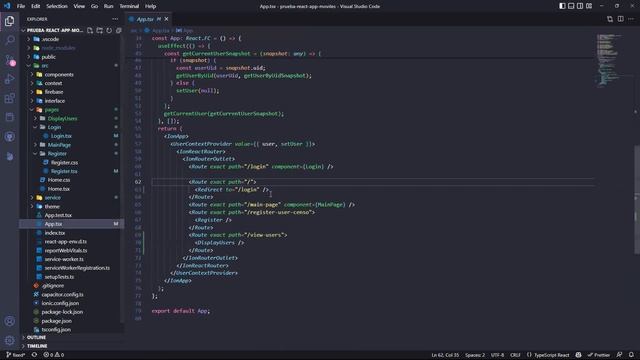The image size is (640, 360).
Task: Open the editor More Actions ellipsis menu
Action: pyautogui.click(x=631, y=19)
